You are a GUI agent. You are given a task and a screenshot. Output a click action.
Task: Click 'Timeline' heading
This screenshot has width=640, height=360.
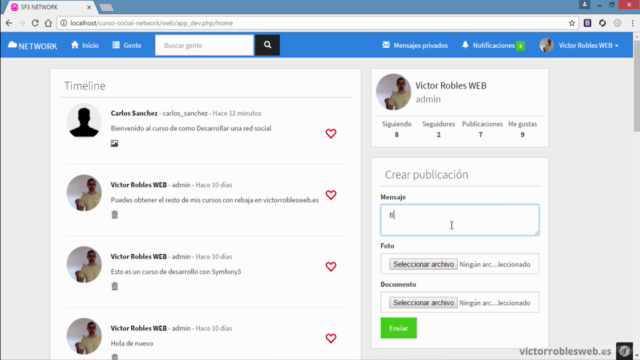pyautogui.click(x=84, y=86)
